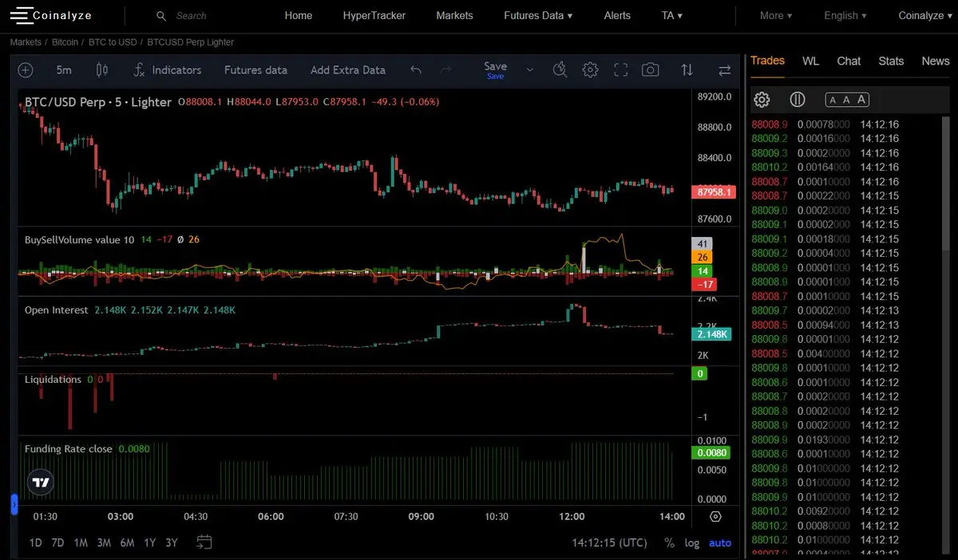Set range to 1D
Image resolution: width=958 pixels, height=560 pixels.
(x=35, y=543)
